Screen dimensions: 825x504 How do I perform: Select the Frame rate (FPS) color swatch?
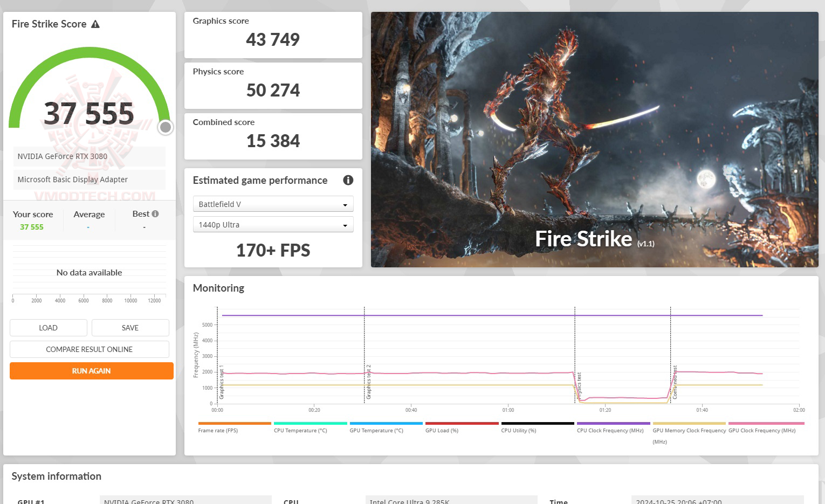[234, 424]
